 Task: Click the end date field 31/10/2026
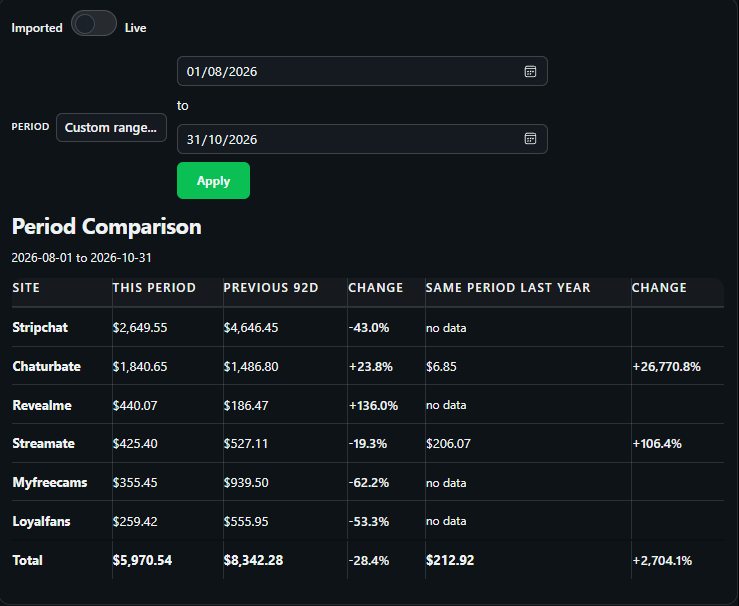362,139
